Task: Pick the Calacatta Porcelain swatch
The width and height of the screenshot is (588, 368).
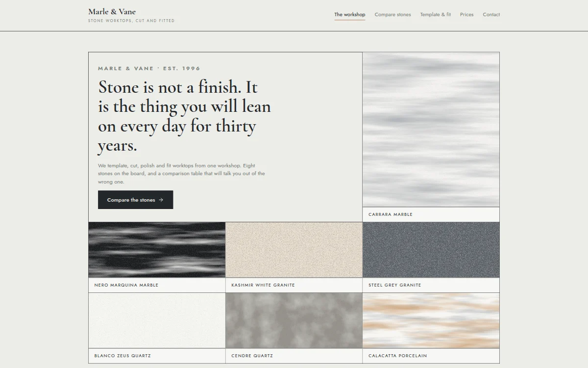Action: click(x=431, y=320)
